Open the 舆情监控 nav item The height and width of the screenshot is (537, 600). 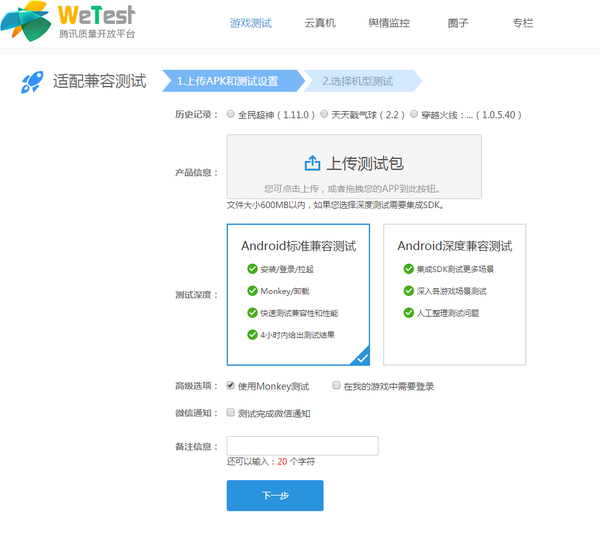(x=389, y=23)
